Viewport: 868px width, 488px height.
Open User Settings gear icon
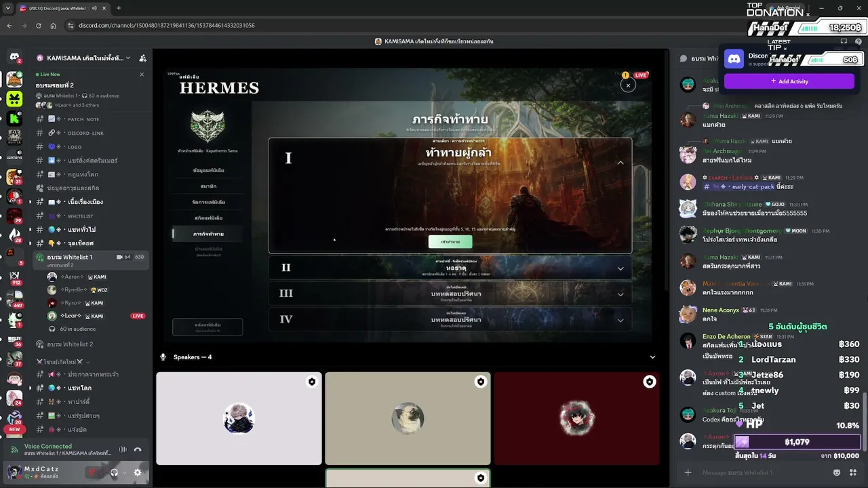point(138,472)
